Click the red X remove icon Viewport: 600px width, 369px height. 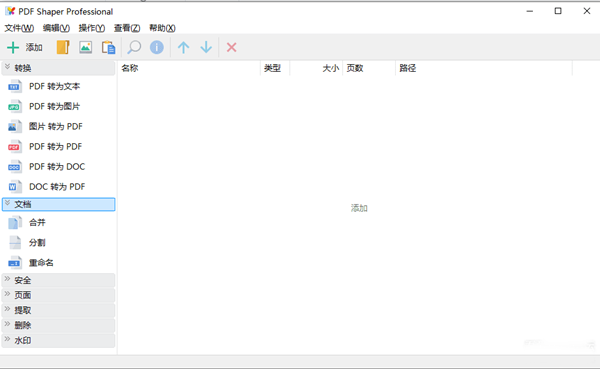click(x=232, y=47)
